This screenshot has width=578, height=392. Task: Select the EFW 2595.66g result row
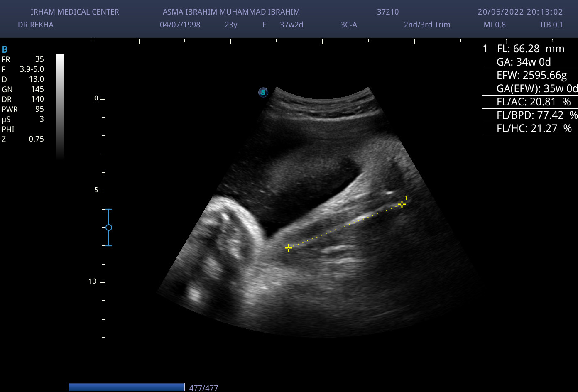point(531,75)
